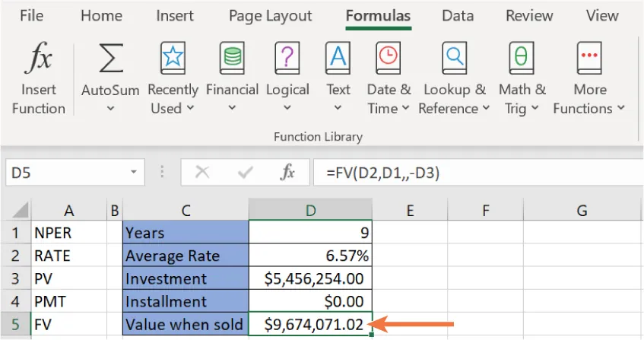644x340 pixels.
Task: Open Recently Used functions star icon
Action: 172,59
